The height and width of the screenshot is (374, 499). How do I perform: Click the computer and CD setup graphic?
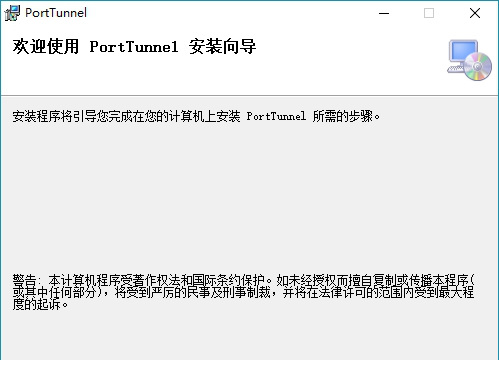pyautogui.click(x=469, y=60)
